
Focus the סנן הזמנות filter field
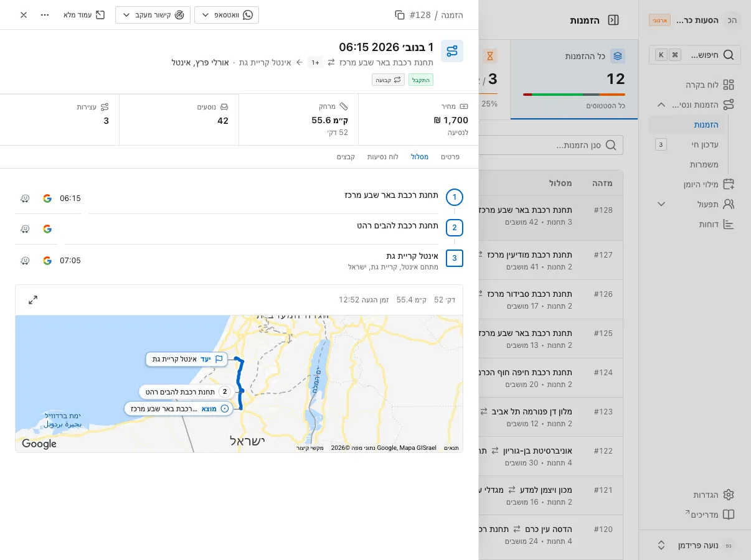tap(550, 145)
